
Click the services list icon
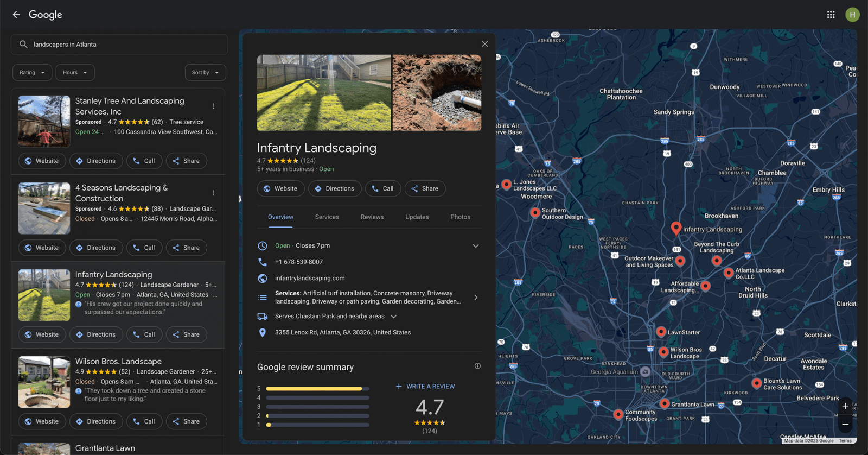(263, 298)
